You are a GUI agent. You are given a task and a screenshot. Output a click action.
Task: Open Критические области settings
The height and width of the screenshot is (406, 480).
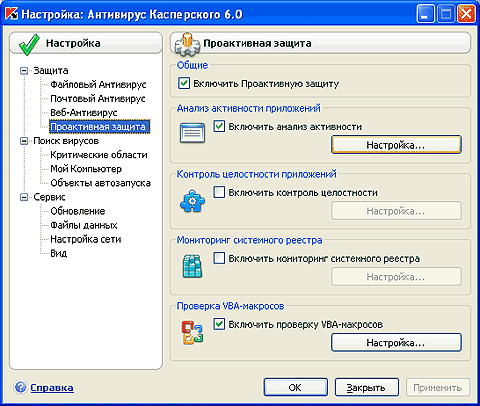(99, 155)
